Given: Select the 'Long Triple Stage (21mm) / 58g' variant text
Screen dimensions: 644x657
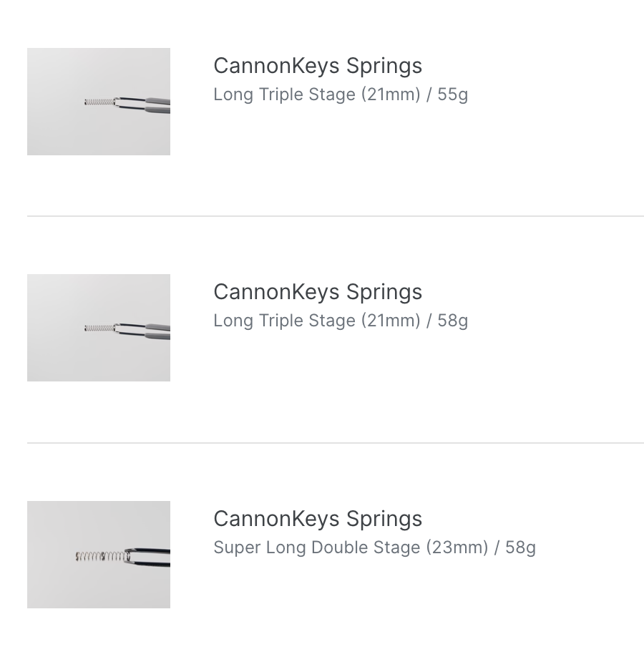Looking at the screenshot, I should pyautogui.click(x=341, y=321).
